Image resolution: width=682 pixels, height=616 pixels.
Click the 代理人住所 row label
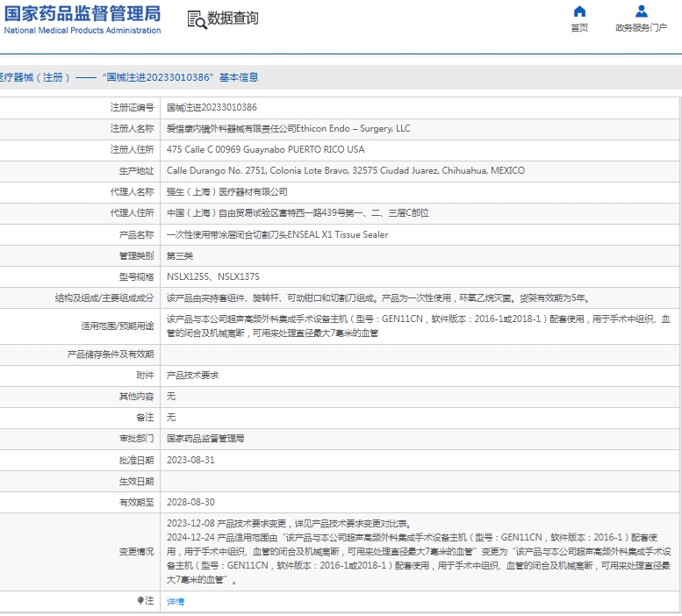[x=133, y=213]
